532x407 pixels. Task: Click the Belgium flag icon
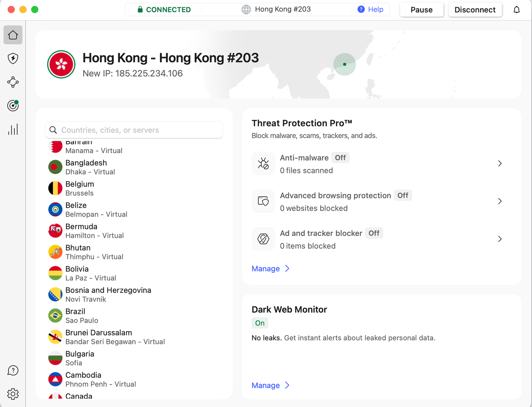(55, 188)
